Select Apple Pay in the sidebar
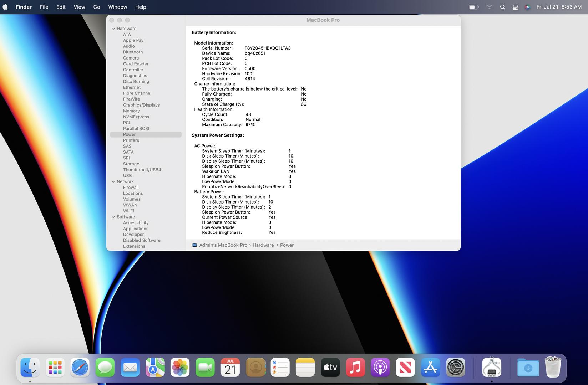The height and width of the screenshot is (385, 588). click(x=133, y=40)
